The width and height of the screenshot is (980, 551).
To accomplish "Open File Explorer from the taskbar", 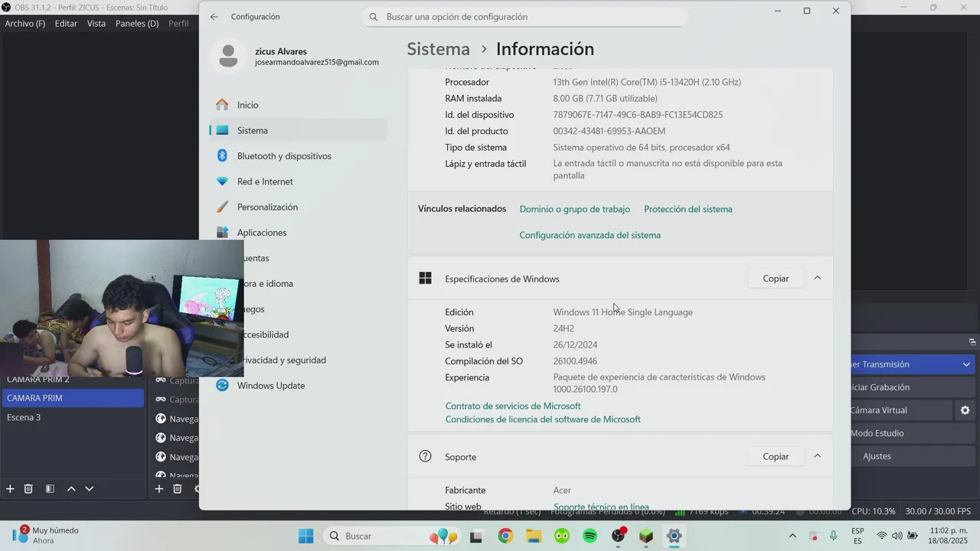I will [x=534, y=536].
